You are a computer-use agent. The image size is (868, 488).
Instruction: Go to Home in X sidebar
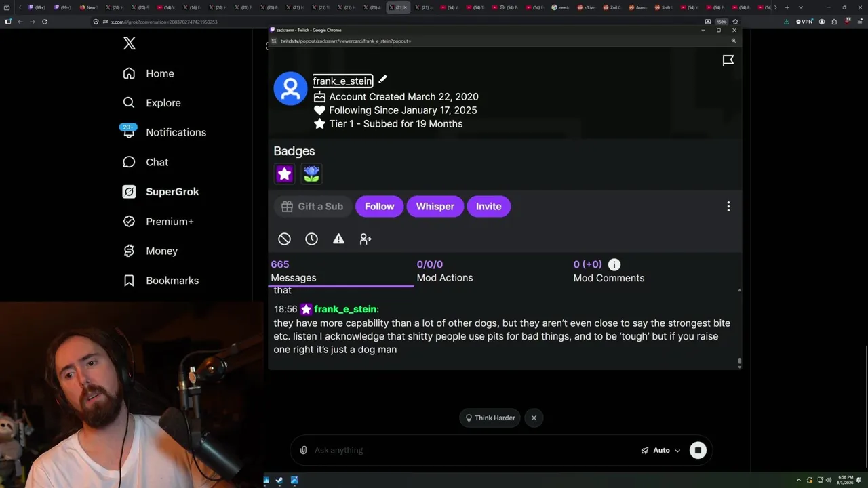149,73
